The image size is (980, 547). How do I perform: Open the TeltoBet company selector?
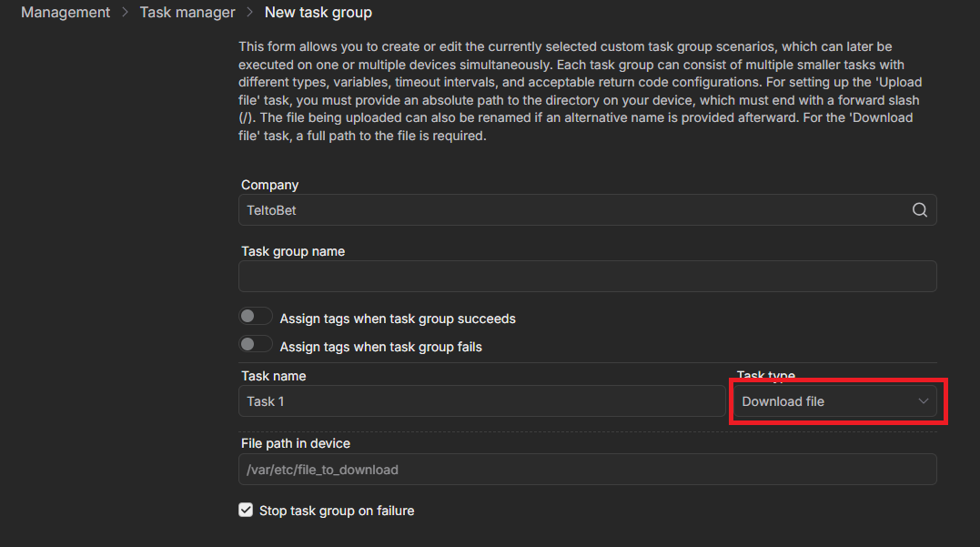573,210
